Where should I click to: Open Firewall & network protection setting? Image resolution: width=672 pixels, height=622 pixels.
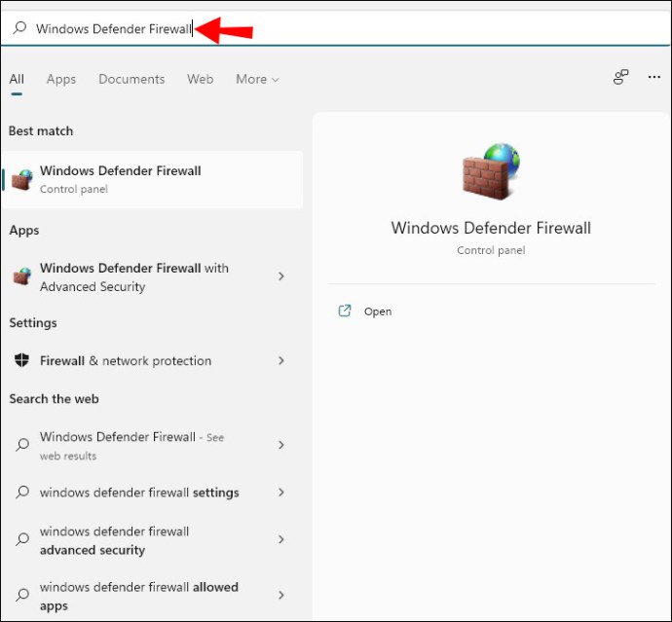pyautogui.click(x=153, y=361)
